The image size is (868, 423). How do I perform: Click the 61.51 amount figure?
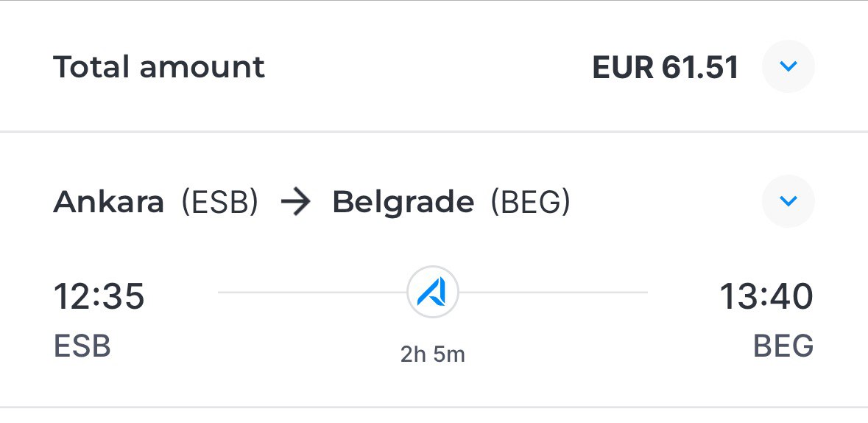pos(699,68)
